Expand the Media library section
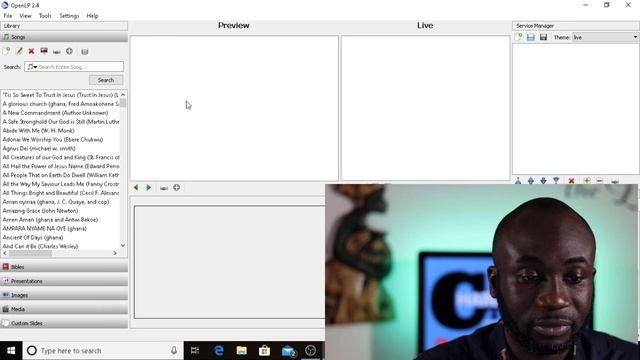This screenshot has height=360, width=640. coord(64,309)
